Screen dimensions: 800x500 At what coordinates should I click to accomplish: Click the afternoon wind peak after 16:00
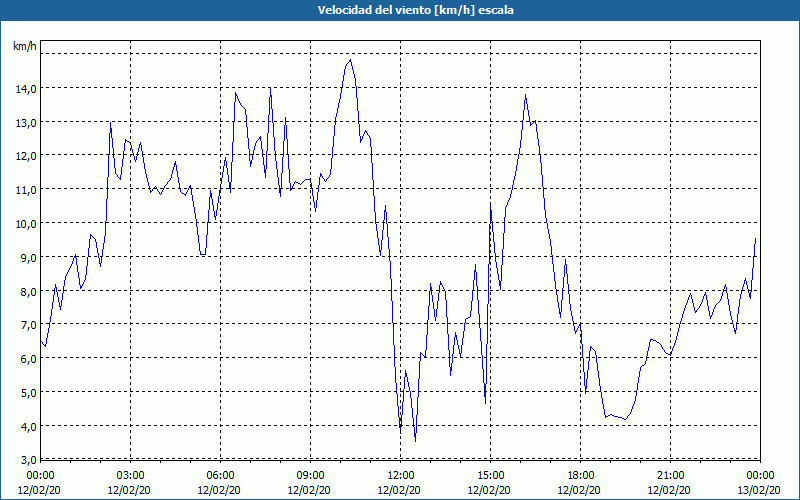coord(526,95)
